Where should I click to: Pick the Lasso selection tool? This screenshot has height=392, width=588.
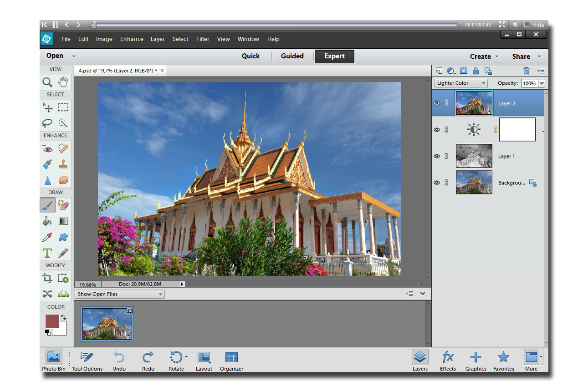47,123
